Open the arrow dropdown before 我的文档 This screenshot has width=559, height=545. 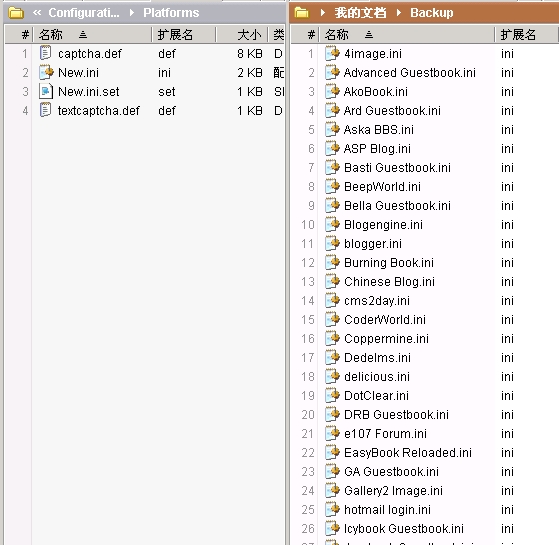[323, 13]
